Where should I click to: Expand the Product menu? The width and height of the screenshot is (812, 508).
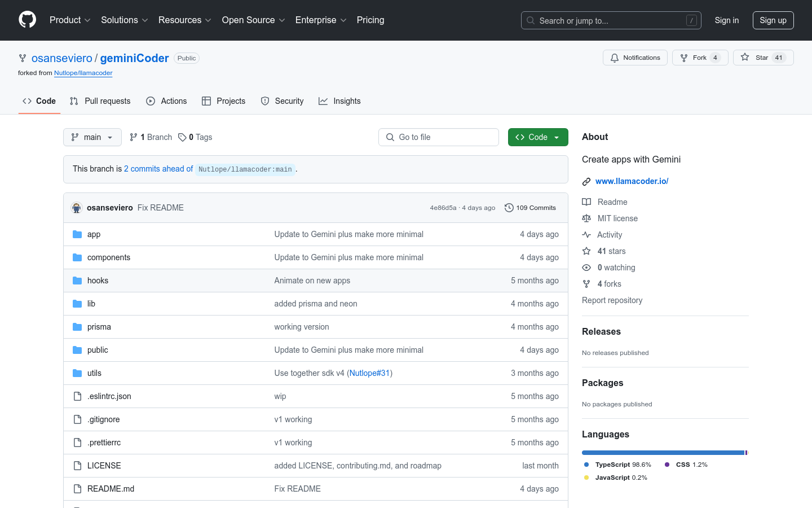pos(70,20)
